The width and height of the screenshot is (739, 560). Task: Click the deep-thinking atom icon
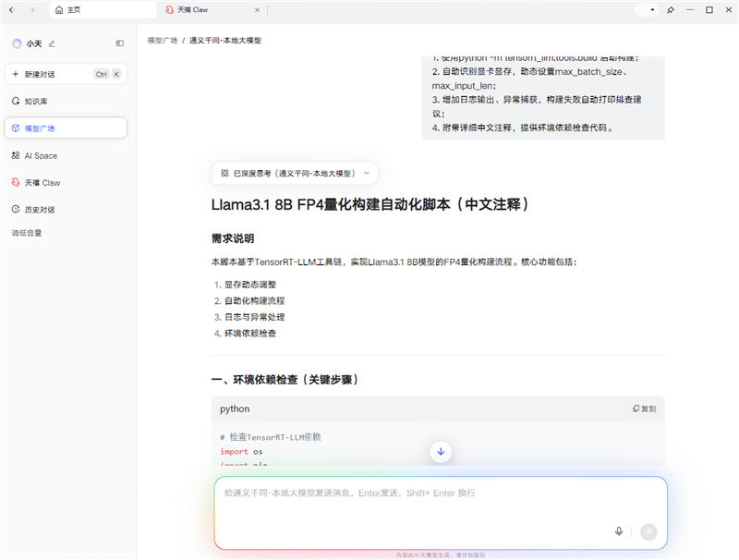pos(224,174)
